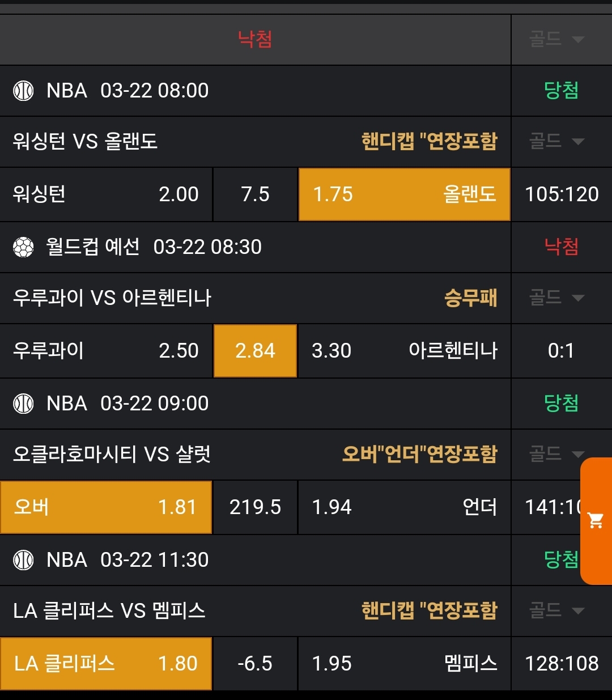
Task: Open 골드 dropdown for LA 클리퍼스 VS 멤피스
Action: click(x=556, y=610)
